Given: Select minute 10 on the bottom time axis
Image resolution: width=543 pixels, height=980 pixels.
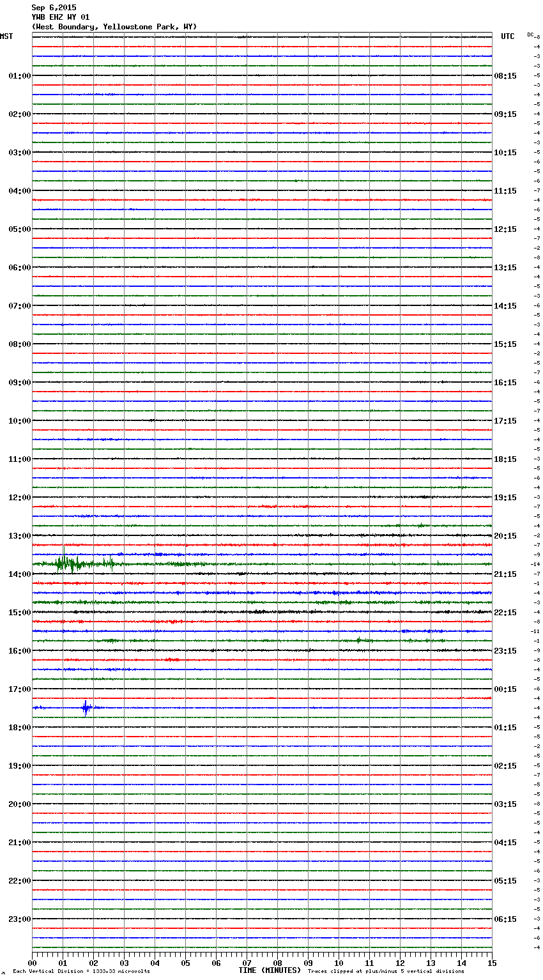Looking at the screenshot, I should point(339,963).
